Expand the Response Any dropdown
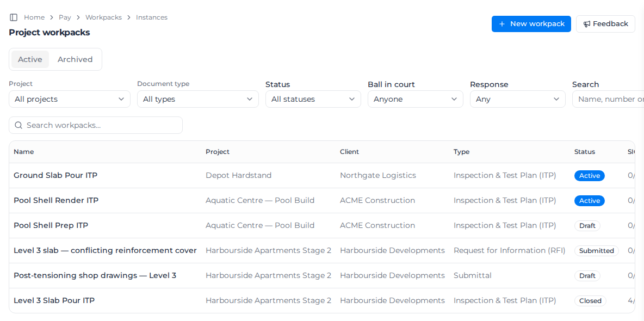Image resolution: width=644 pixels, height=321 pixels. click(517, 99)
